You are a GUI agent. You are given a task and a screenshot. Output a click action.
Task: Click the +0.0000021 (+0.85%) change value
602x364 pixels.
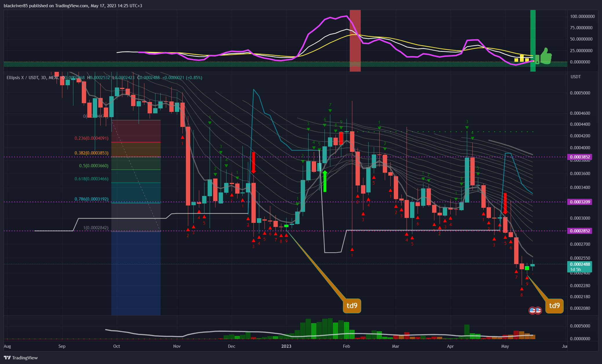tap(182, 78)
